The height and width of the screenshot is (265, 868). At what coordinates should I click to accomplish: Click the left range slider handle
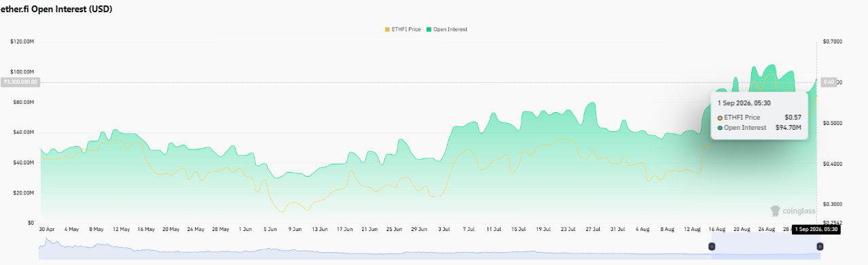click(712, 247)
